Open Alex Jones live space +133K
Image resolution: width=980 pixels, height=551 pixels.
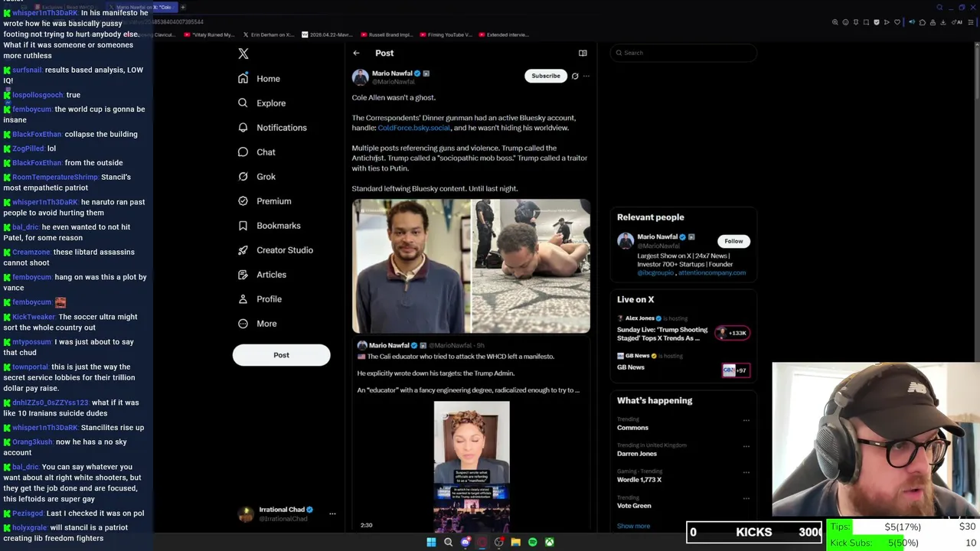point(733,333)
